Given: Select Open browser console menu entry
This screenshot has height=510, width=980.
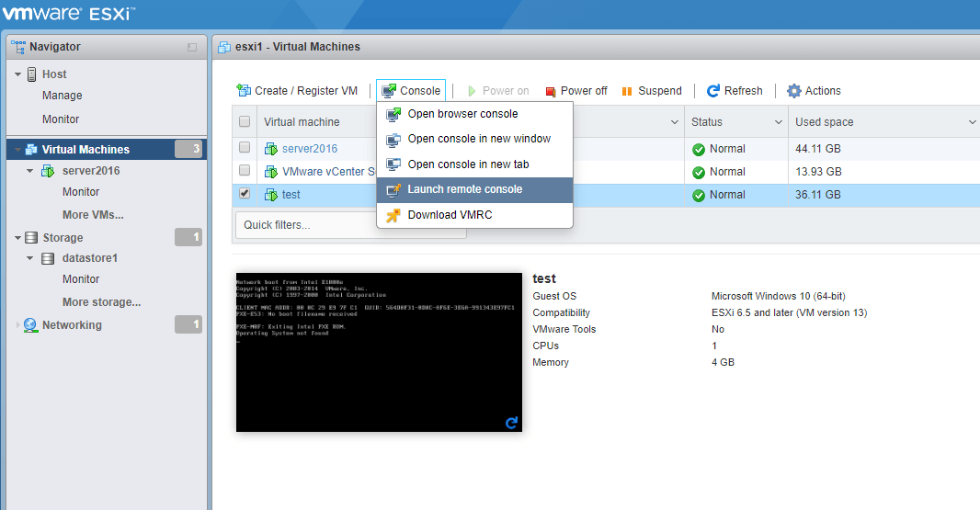Looking at the screenshot, I should click(475, 114).
